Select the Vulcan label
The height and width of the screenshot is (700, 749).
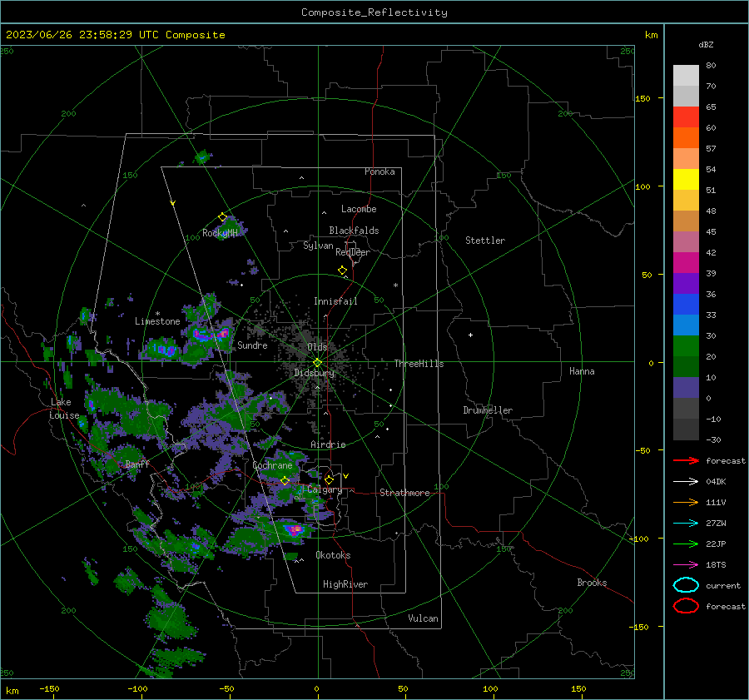tap(423, 618)
